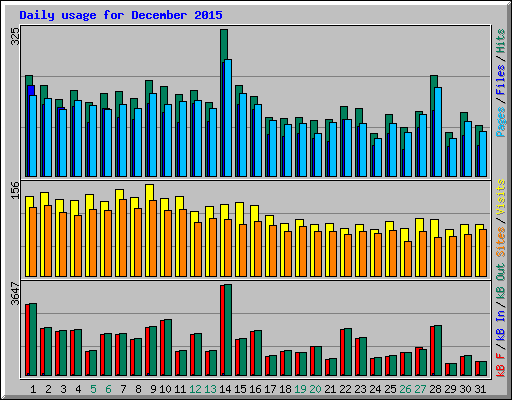The width and height of the screenshot is (512, 400).
Task: Click the 156 axis label
Action: [15, 190]
